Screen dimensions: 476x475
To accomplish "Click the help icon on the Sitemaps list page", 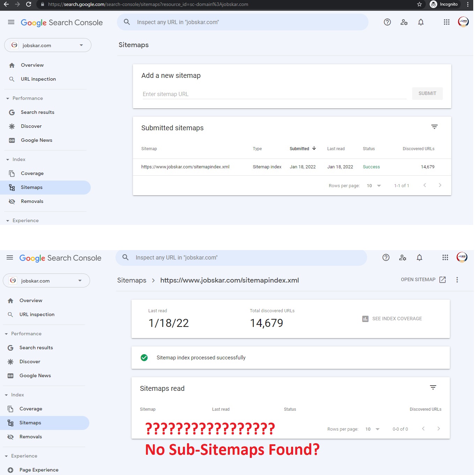I will tap(387, 22).
